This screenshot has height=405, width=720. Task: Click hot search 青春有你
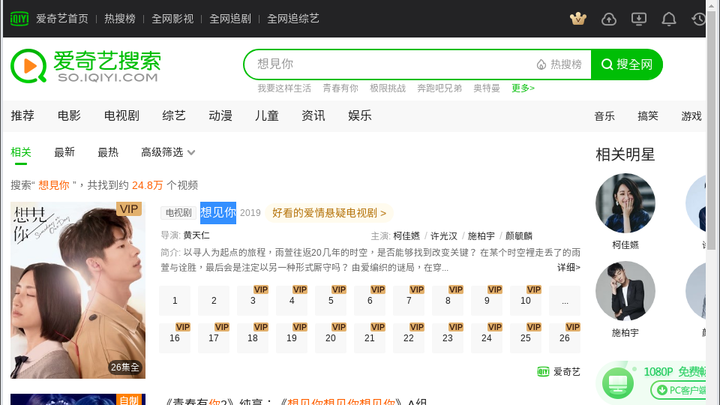coord(340,88)
